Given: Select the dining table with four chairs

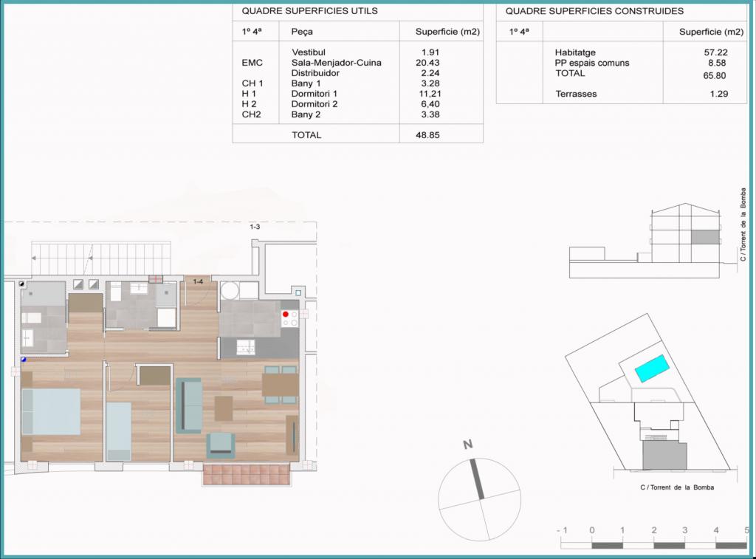Looking at the screenshot, I should point(281,385).
